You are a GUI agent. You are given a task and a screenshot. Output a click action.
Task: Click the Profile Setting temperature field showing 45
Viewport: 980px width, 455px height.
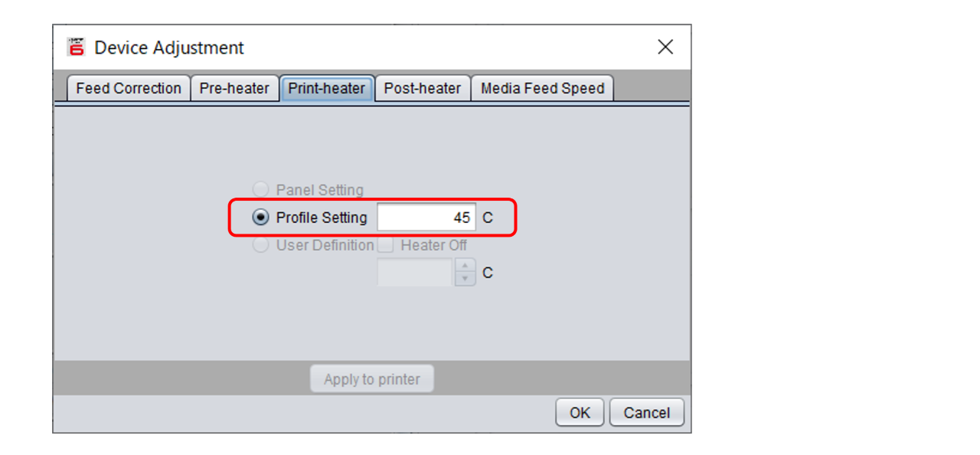[x=426, y=218]
